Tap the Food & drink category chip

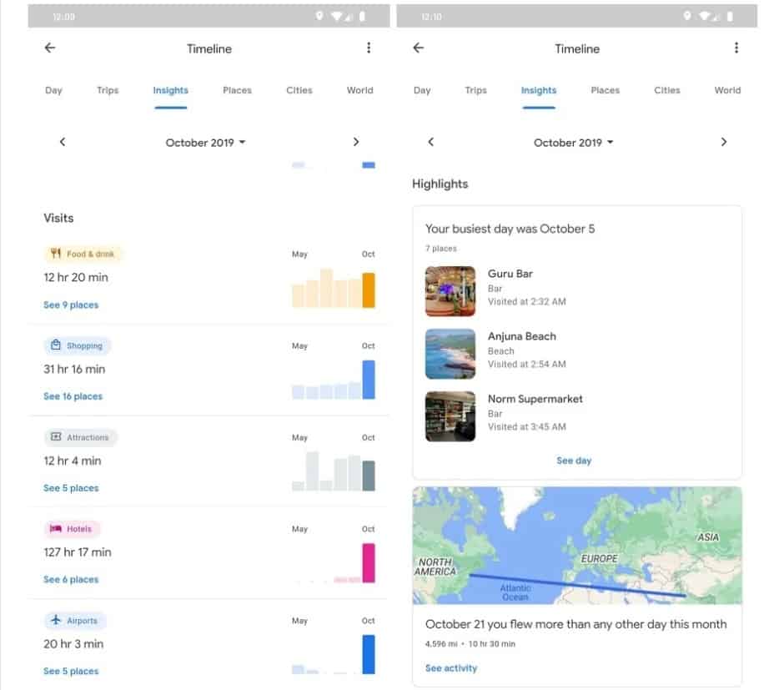click(83, 254)
